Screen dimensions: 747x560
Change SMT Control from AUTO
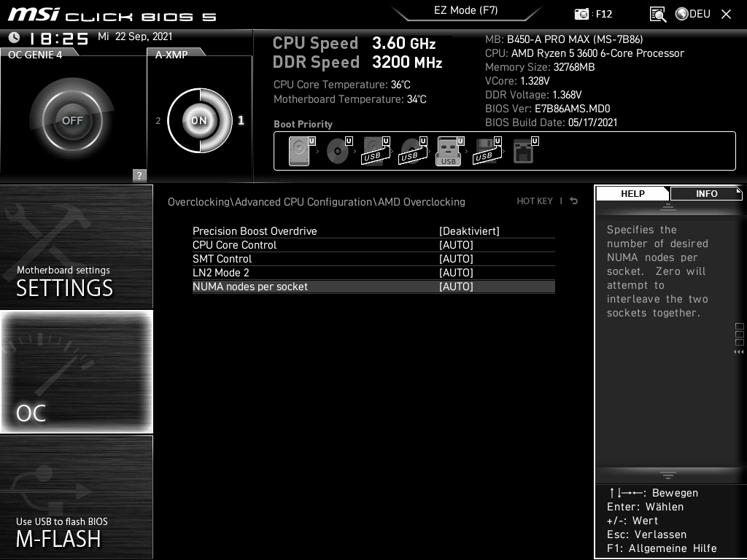(x=457, y=259)
